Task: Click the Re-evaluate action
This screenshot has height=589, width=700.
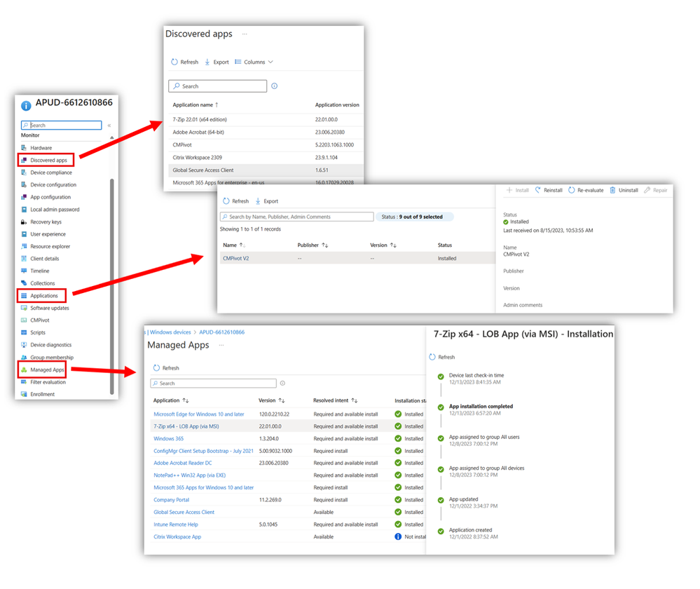Action: click(x=586, y=191)
